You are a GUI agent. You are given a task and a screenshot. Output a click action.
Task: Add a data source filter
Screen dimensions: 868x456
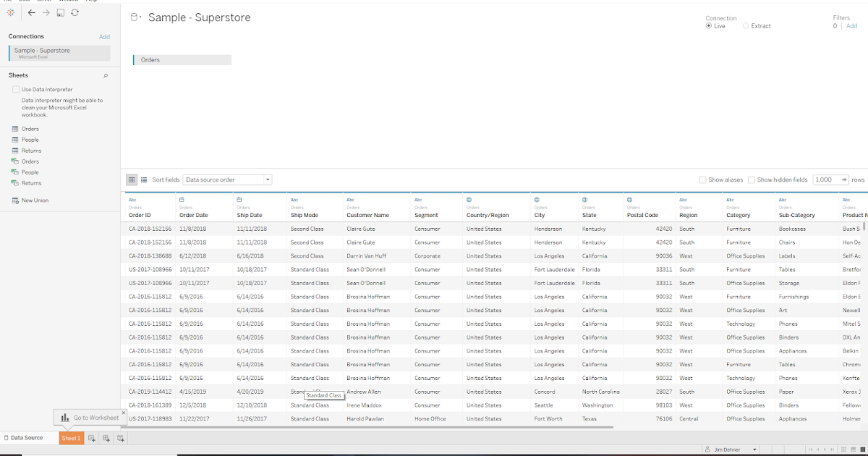point(851,26)
